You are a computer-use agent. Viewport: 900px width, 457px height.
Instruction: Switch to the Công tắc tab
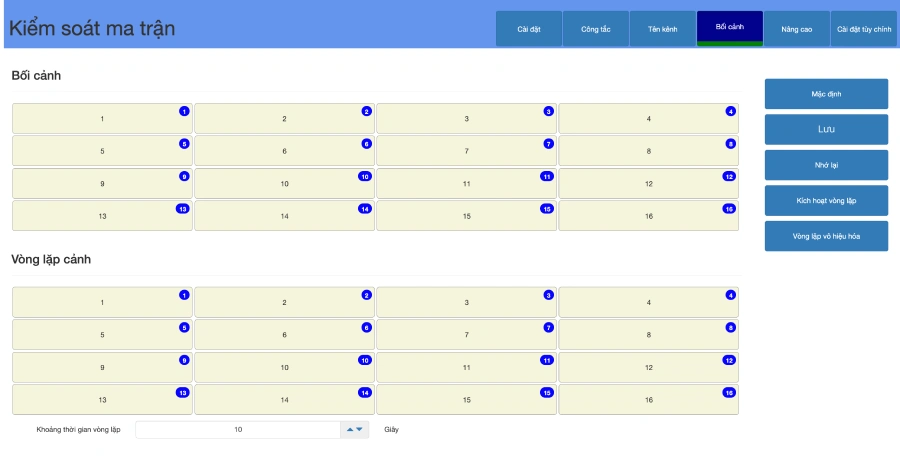596,29
